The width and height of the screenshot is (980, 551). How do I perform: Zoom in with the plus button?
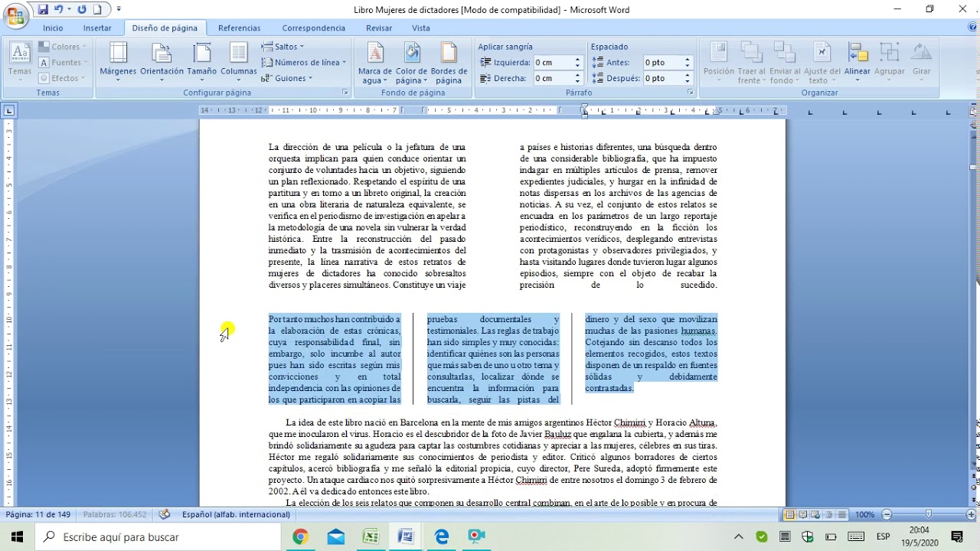(x=972, y=515)
